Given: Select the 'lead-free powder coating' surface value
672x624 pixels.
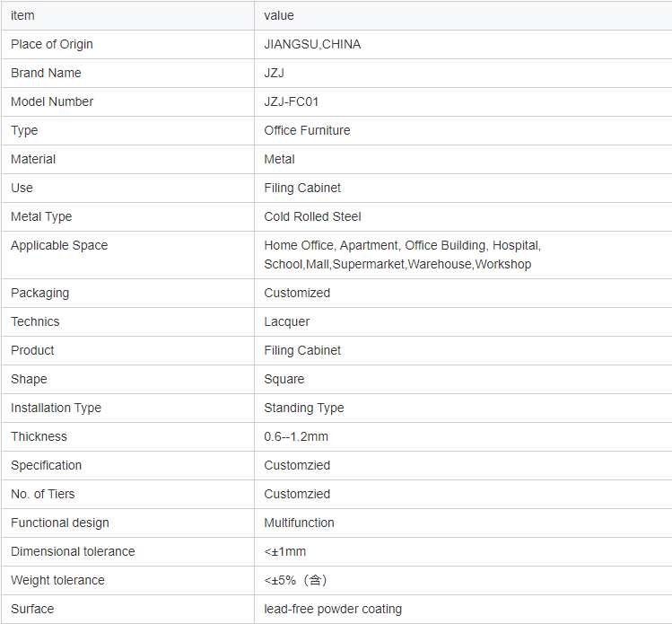Looking at the screenshot, I should coord(333,609).
